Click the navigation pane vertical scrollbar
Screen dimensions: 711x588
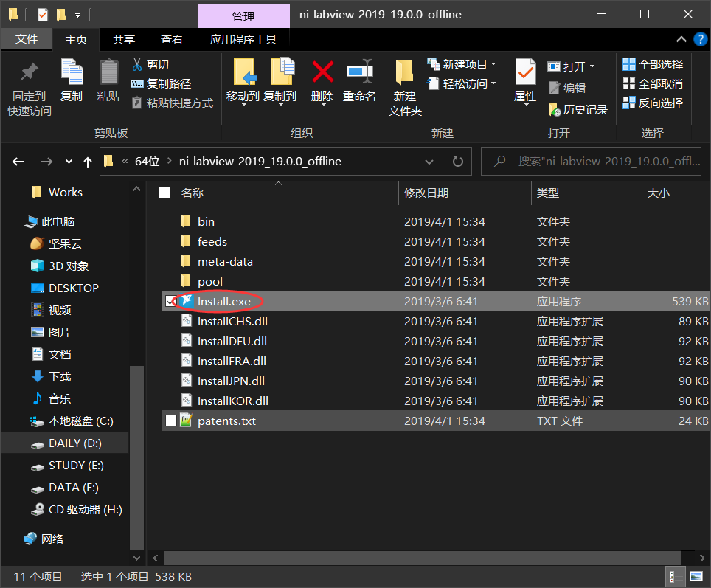136,457
